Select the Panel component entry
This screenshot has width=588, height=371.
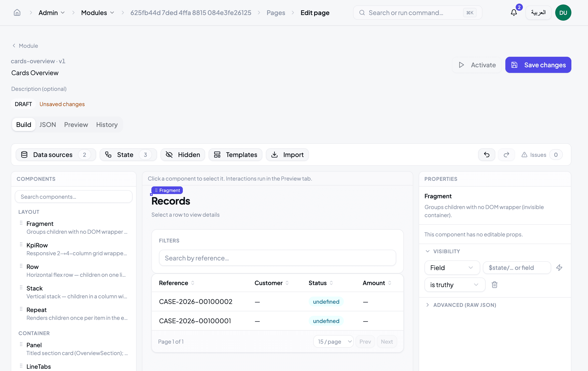pos(73,349)
